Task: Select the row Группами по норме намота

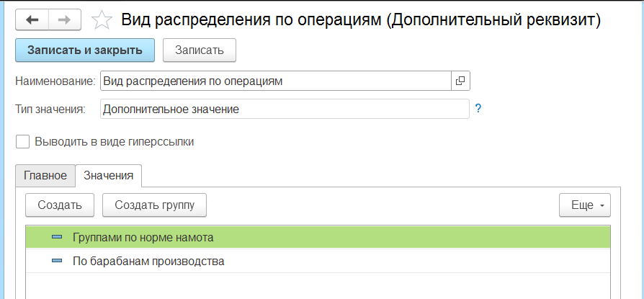Action: [x=318, y=237]
